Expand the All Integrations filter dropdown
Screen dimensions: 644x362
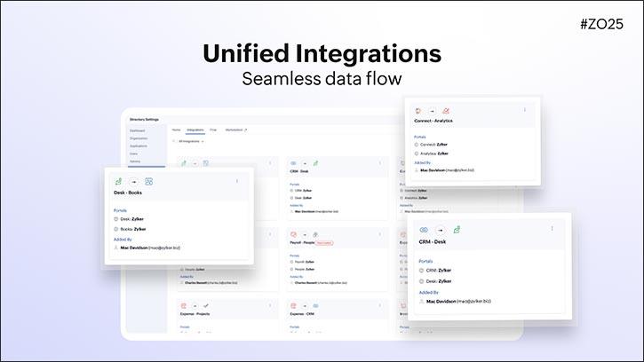point(190,141)
